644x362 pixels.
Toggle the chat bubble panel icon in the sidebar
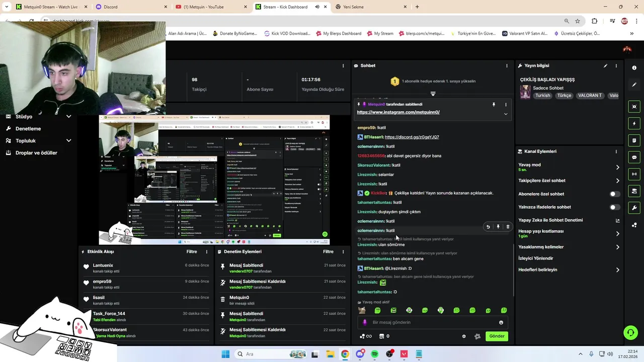pos(634,157)
